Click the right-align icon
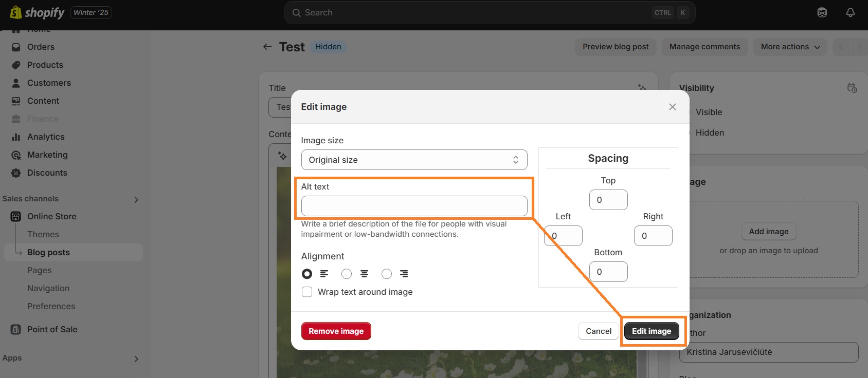This screenshot has width=868, height=378. 404,274
